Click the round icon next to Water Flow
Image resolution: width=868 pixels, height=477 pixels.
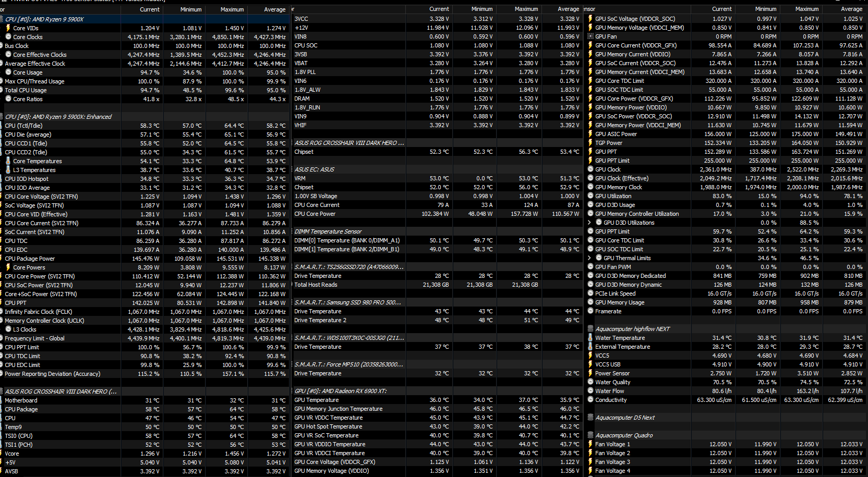point(590,391)
